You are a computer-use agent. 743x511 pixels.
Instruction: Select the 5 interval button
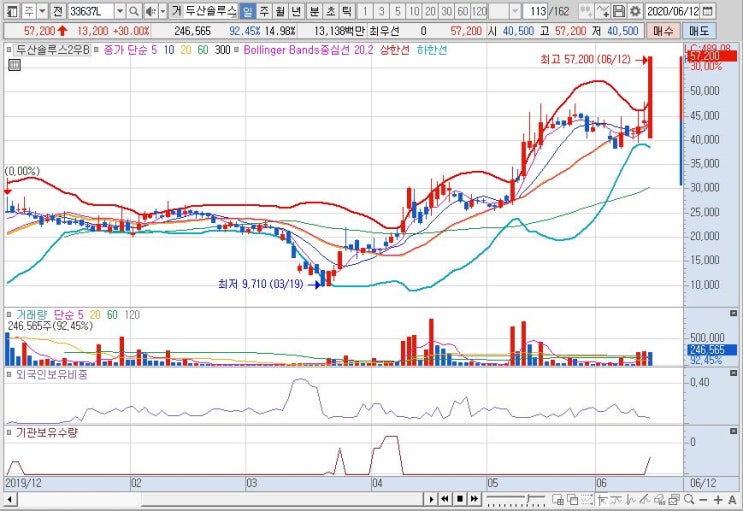(x=397, y=10)
